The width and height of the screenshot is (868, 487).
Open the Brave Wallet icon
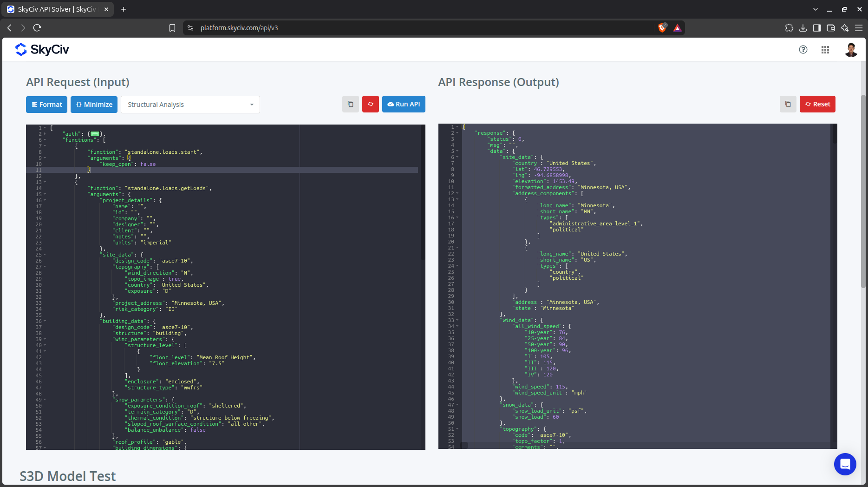[831, 28]
